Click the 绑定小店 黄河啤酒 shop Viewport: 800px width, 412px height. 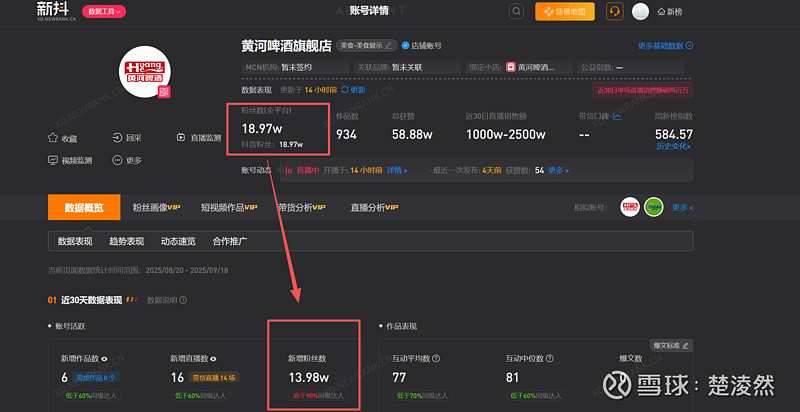pos(518,67)
